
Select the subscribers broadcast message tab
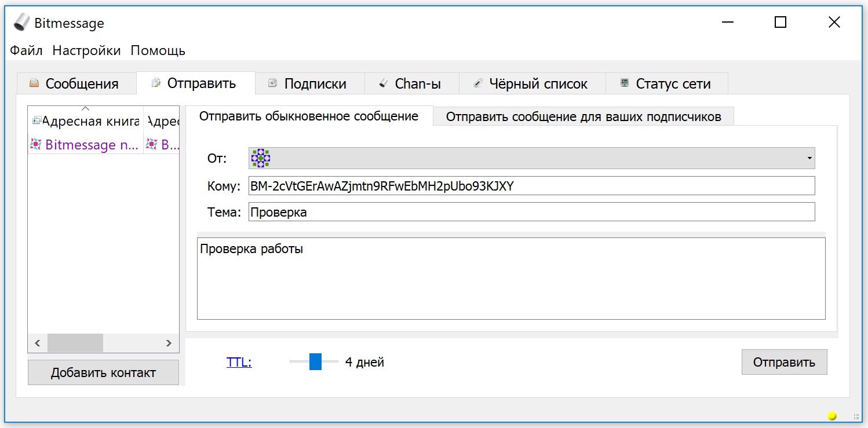pyautogui.click(x=583, y=117)
